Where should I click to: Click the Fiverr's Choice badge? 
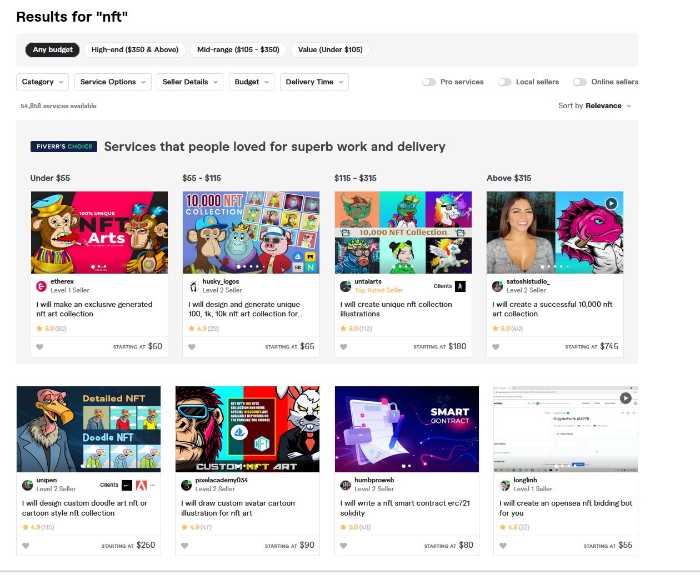pos(63,146)
